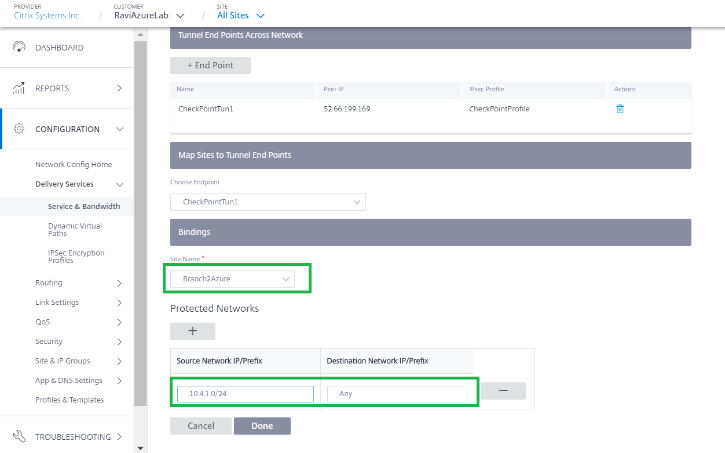Click the Bindings section header

point(430,232)
